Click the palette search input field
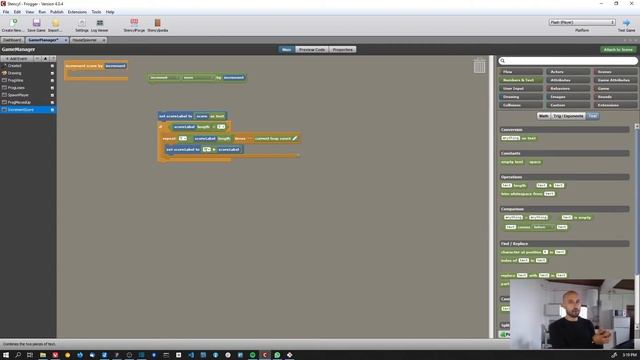This screenshot has height=360, width=640. pos(568,61)
